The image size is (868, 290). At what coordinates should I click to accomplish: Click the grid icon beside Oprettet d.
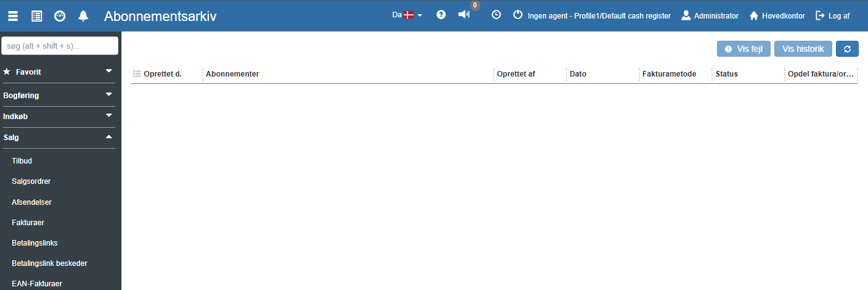(137, 74)
